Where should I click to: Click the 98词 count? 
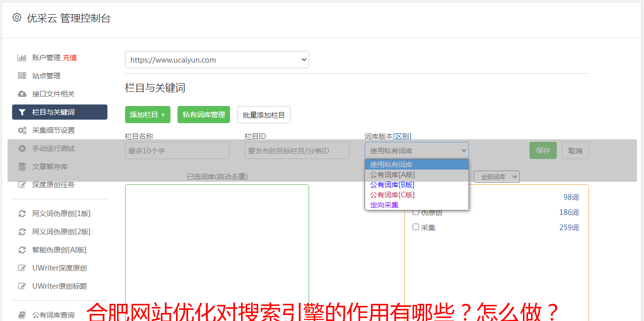coord(571,197)
